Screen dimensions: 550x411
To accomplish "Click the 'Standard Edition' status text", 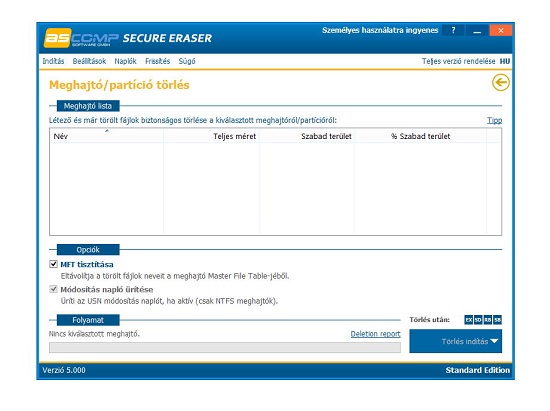I will point(478,370).
